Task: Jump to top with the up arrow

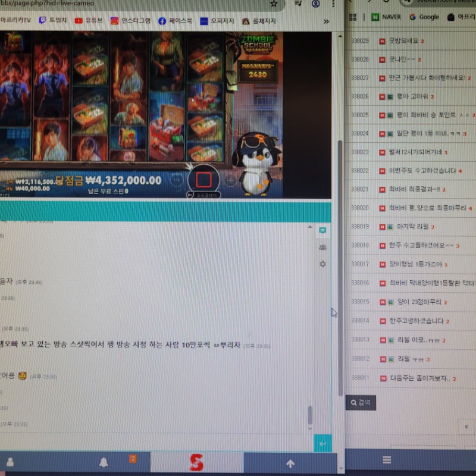Action: (290, 464)
